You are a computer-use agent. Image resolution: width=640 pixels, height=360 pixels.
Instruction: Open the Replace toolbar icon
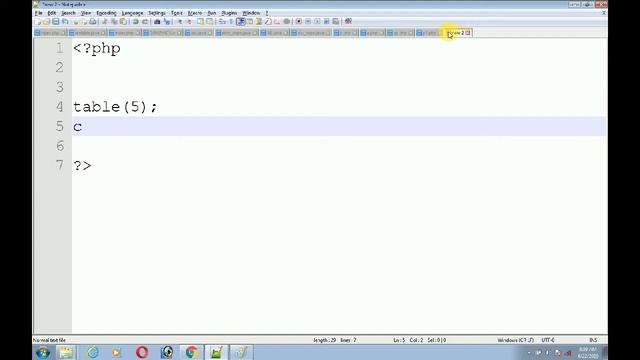point(167,21)
